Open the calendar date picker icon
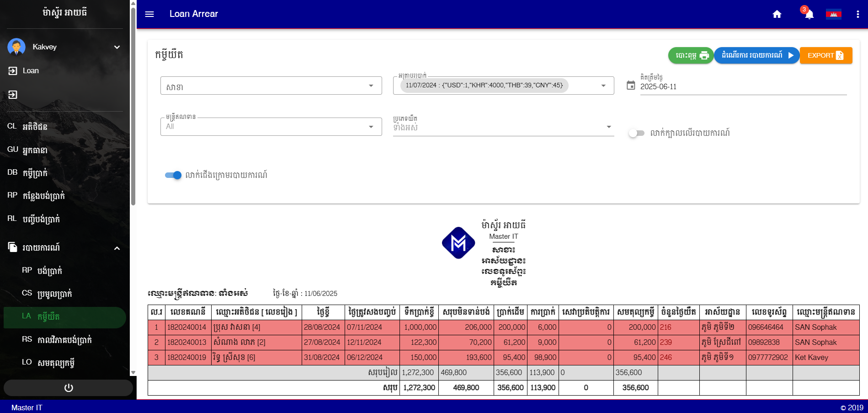The image size is (868, 413). 631,85
